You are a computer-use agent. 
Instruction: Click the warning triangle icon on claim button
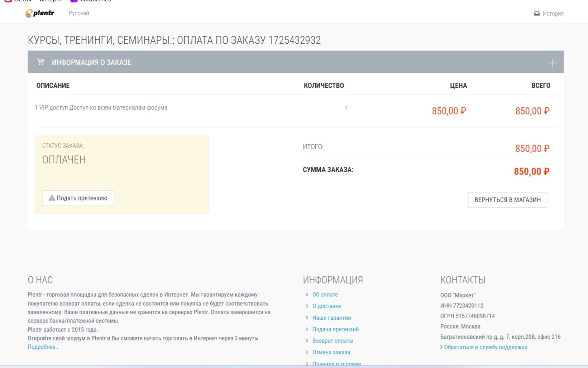(52, 198)
